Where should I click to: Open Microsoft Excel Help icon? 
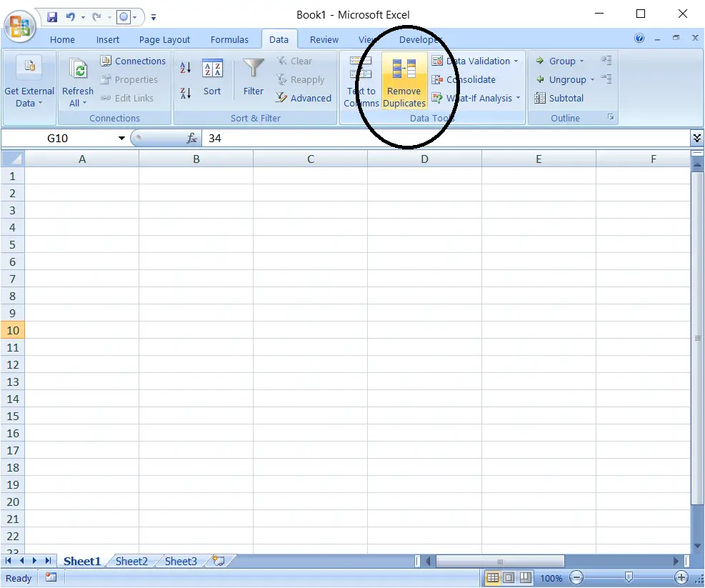click(x=639, y=39)
